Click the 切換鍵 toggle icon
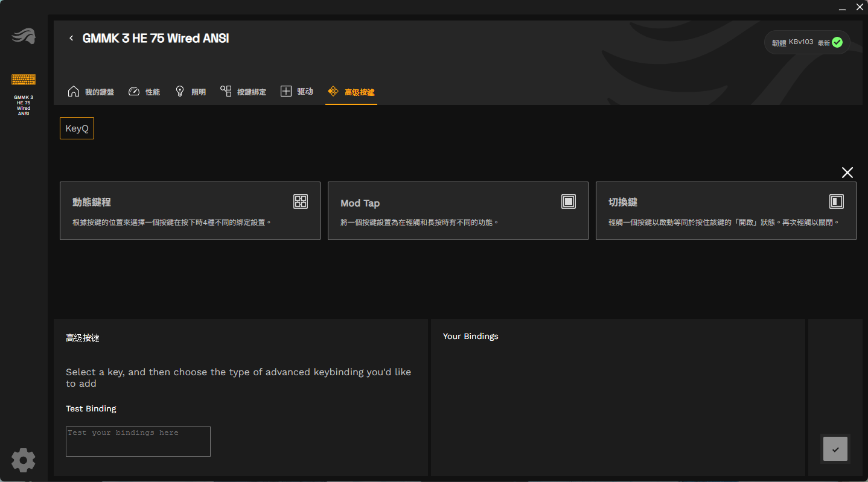 pos(837,201)
